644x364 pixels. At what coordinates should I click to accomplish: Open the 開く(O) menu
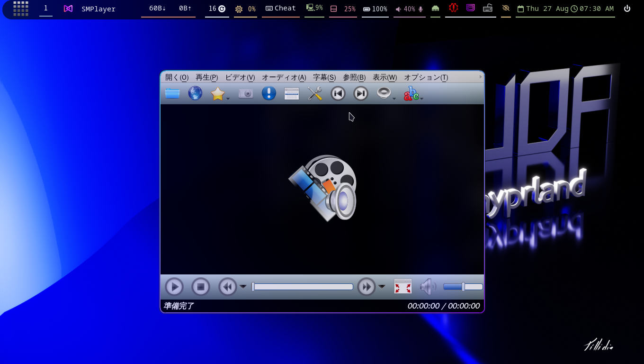point(177,77)
